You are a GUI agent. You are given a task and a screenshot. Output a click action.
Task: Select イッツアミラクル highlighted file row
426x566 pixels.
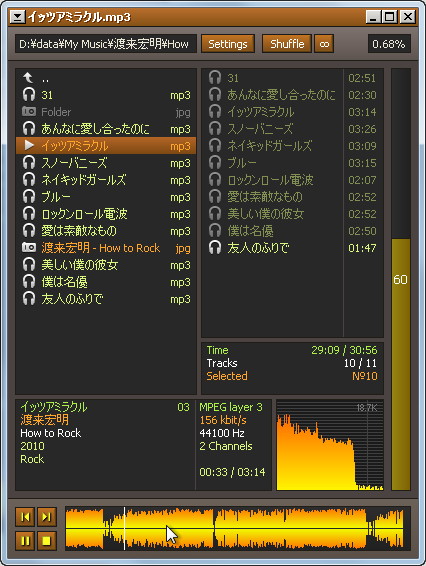point(106,145)
